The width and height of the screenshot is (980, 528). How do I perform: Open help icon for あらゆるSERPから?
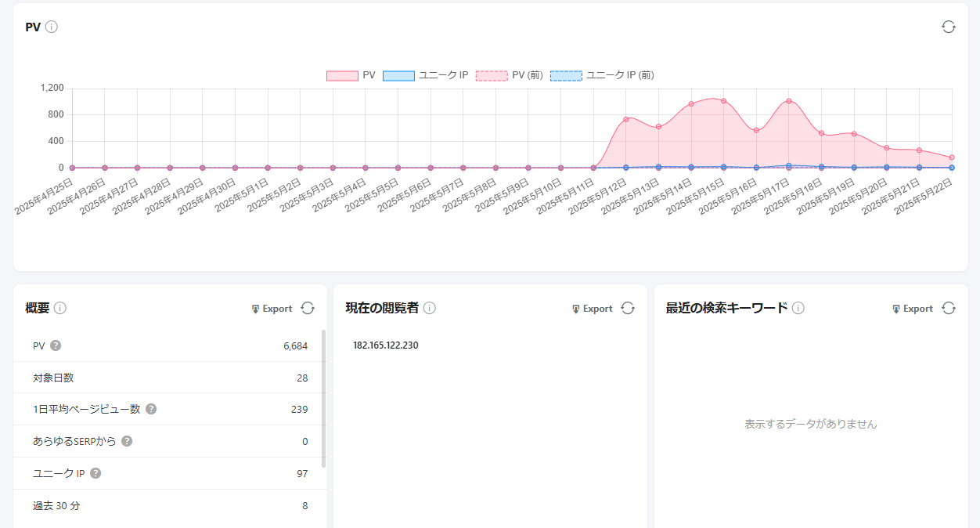[x=127, y=441]
